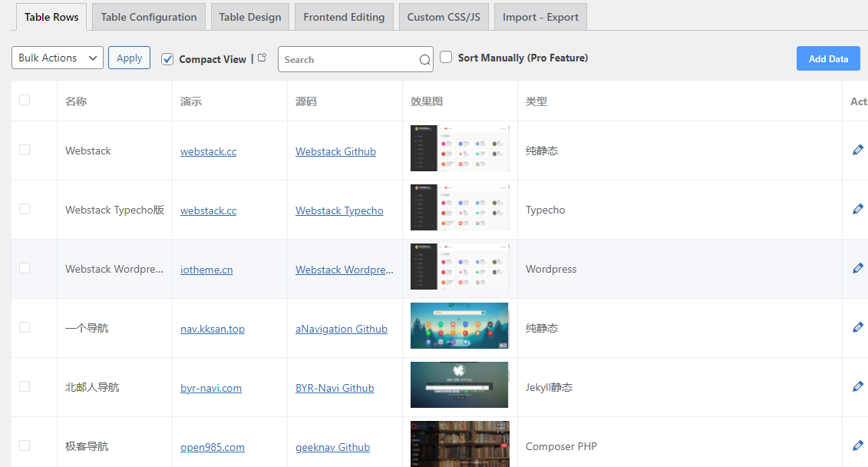
Task: Click edit pencil for Webstack Typecho版 row
Action: pos(858,210)
